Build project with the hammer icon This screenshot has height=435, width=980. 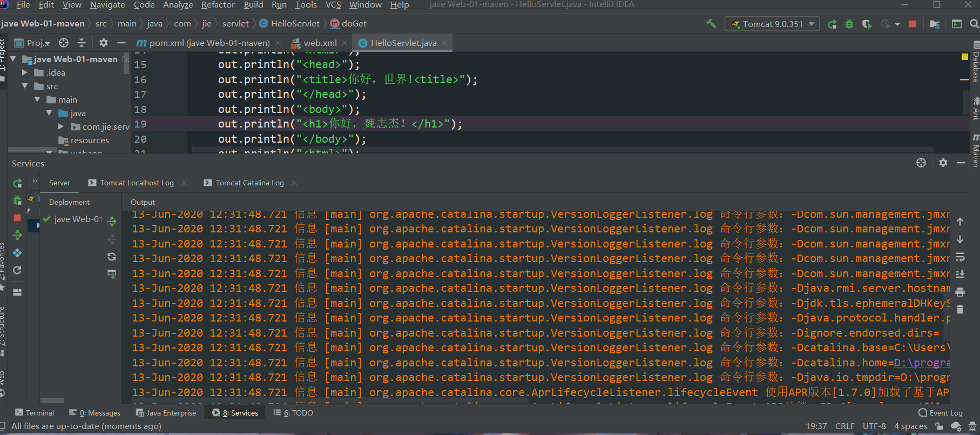pos(711,24)
